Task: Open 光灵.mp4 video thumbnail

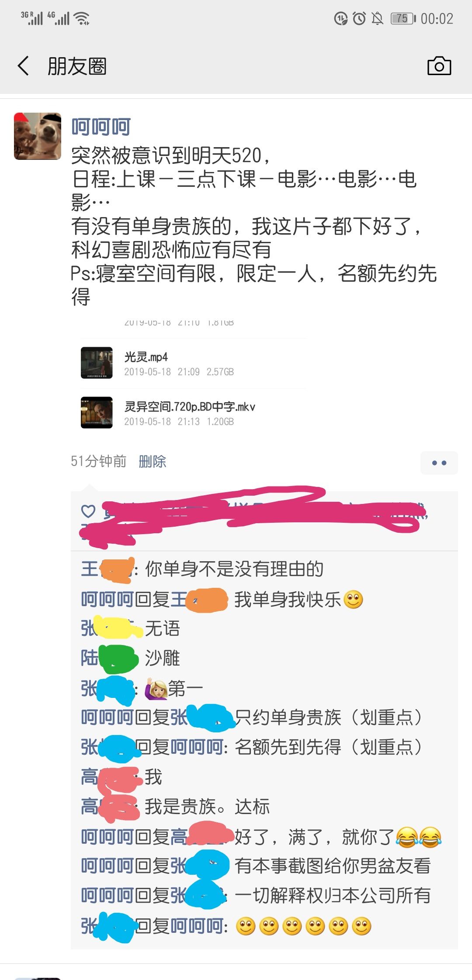Action: [x=97, y=363]
